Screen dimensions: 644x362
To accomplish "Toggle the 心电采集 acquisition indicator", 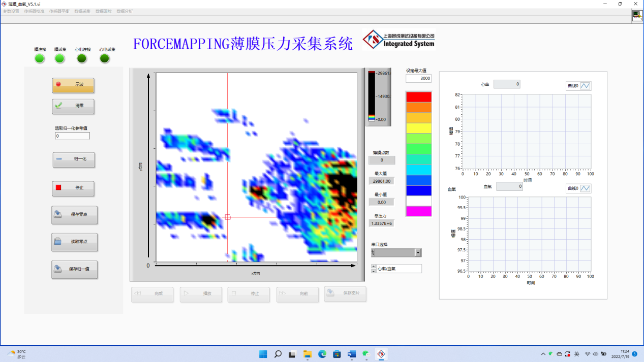I will [x=104, y=58].
